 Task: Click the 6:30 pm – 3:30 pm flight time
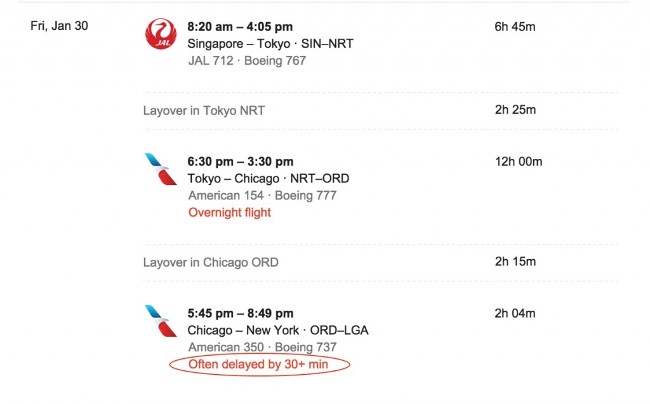click(x=240, y=162)
